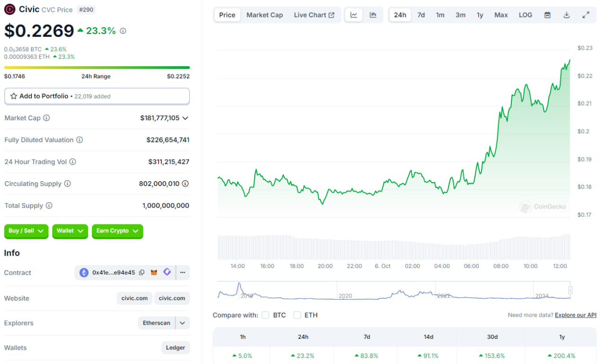Screen dimensions: 606x364
Task: Switch to line chart view icon
Action: (354, 15)
